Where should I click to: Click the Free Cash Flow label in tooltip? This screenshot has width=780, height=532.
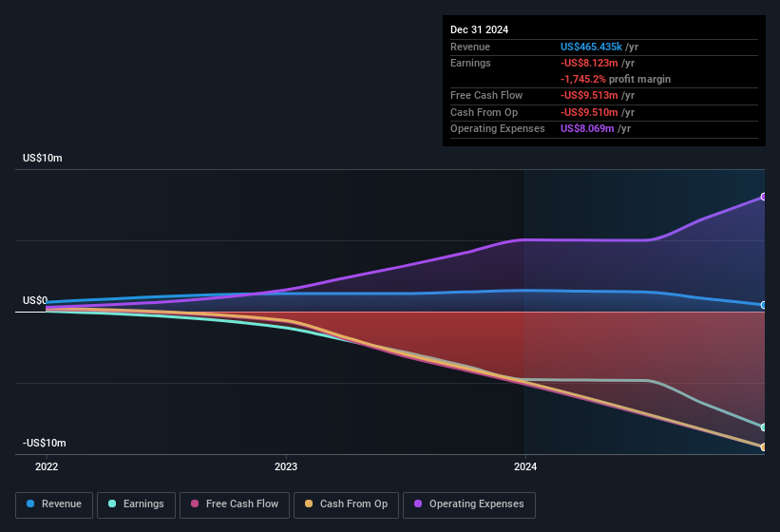click(486, 95)
